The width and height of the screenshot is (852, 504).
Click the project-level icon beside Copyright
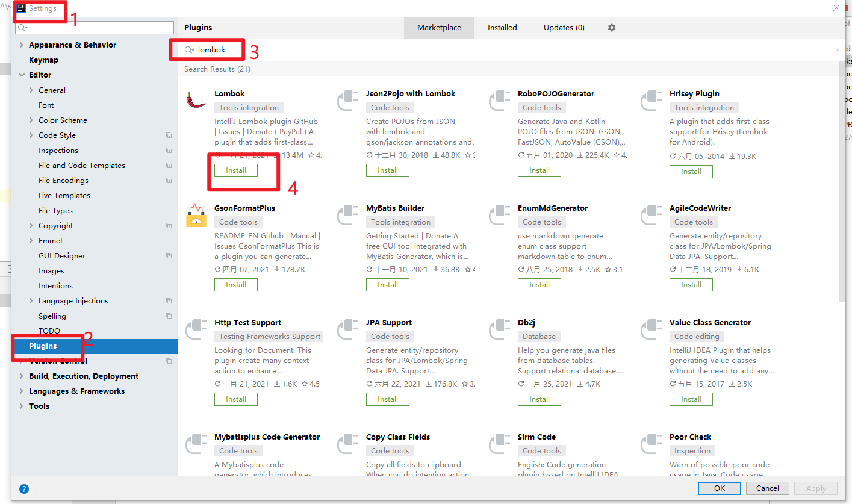(169, 226)
